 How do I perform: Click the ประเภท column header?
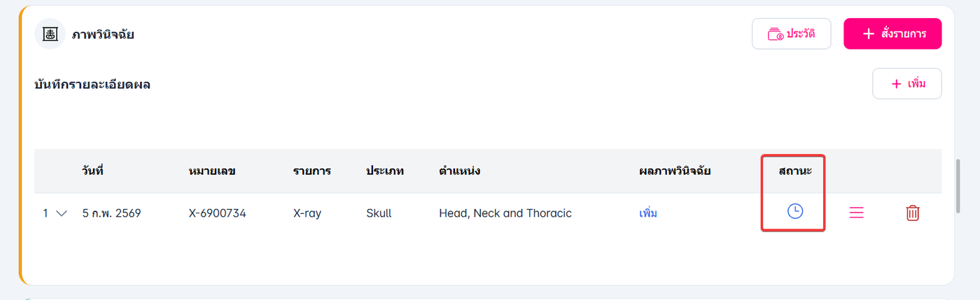coord(385,171)
